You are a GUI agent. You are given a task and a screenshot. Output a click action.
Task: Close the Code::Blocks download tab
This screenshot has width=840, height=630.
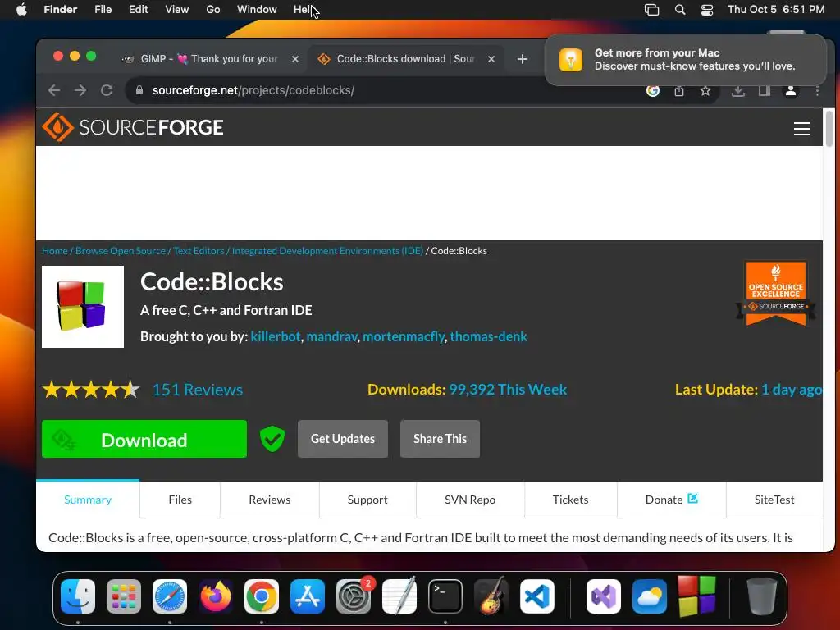[x=491, y=59]
